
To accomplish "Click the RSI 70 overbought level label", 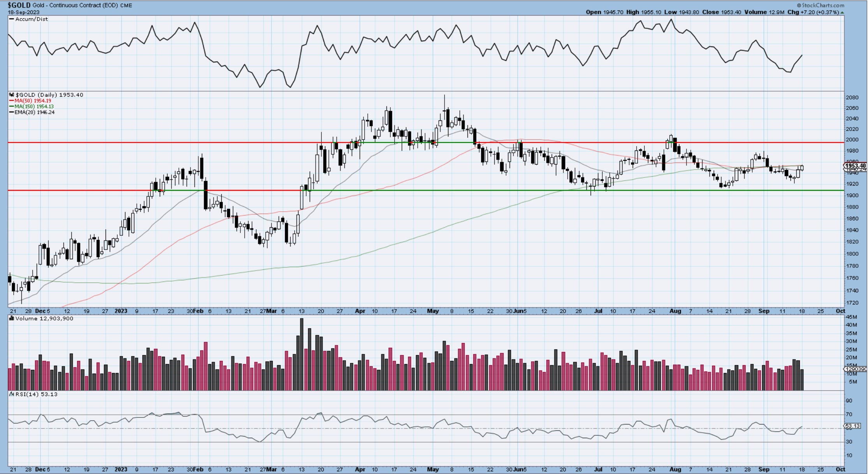I will pyautogui.click(x=849, y=414).
